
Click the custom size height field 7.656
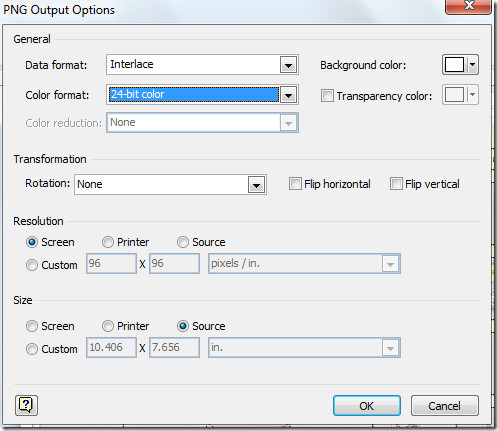(x=175, y=348)
